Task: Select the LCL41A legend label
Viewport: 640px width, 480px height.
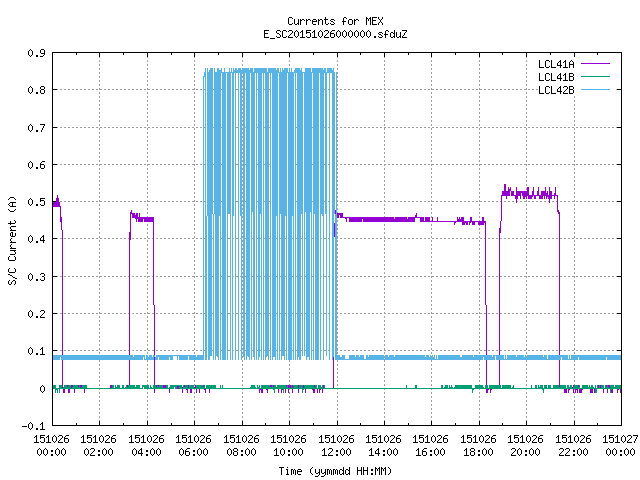Action: [x=556, y=64]
